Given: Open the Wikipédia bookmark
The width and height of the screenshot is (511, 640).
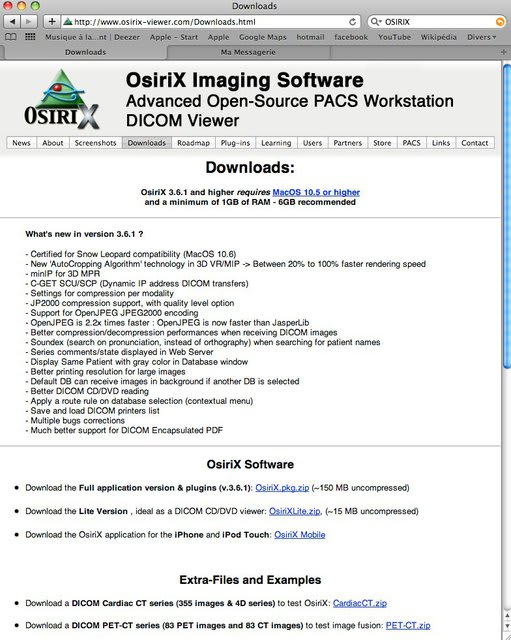Looking at the screenshot, I should [x=439, y=37].
